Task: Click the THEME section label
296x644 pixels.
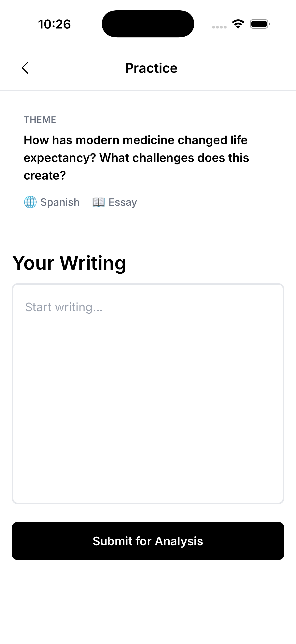Action: (40, 120)
